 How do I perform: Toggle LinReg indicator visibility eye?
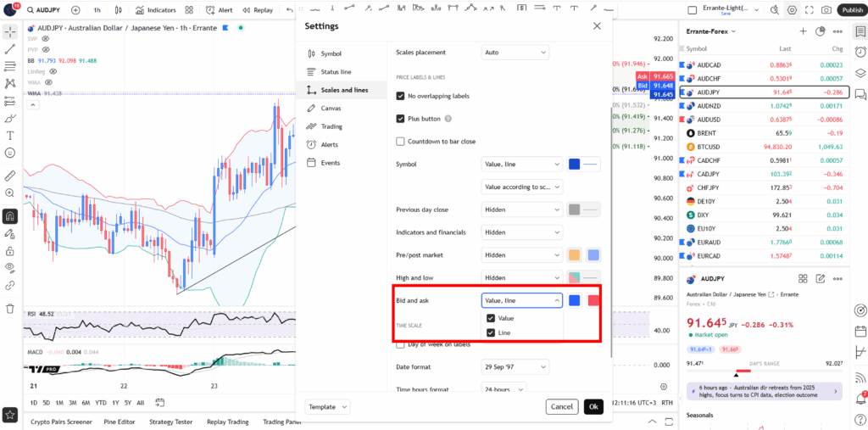(53, 71)
